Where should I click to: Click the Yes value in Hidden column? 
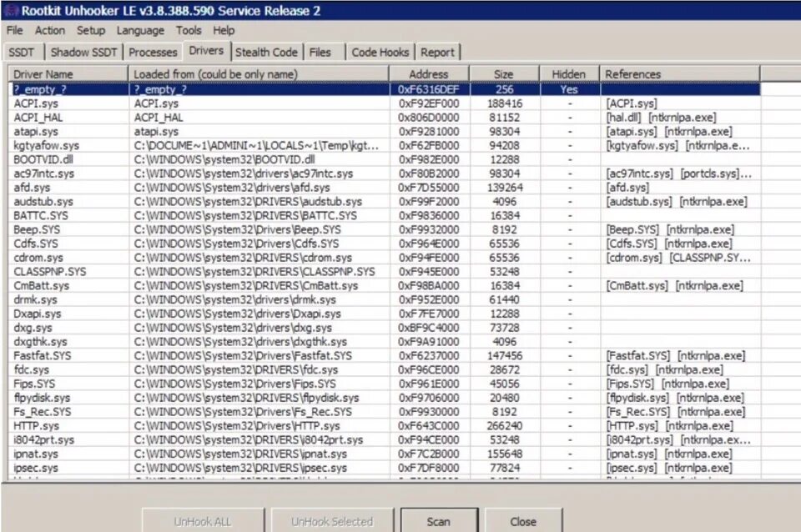tap(569, 89)
